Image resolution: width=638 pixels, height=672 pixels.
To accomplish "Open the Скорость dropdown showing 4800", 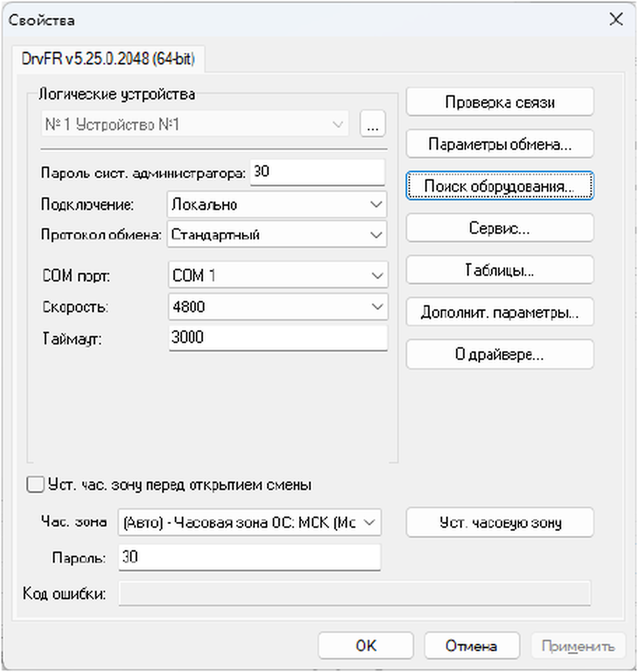I will pyautogui.click(x=278, y=307).
